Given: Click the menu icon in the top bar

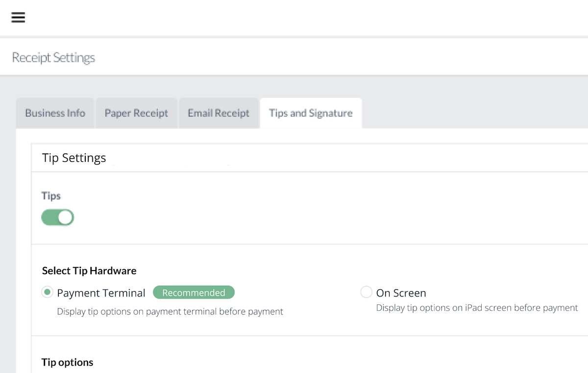Looking at the screenshot, I should tap(18, 17).
